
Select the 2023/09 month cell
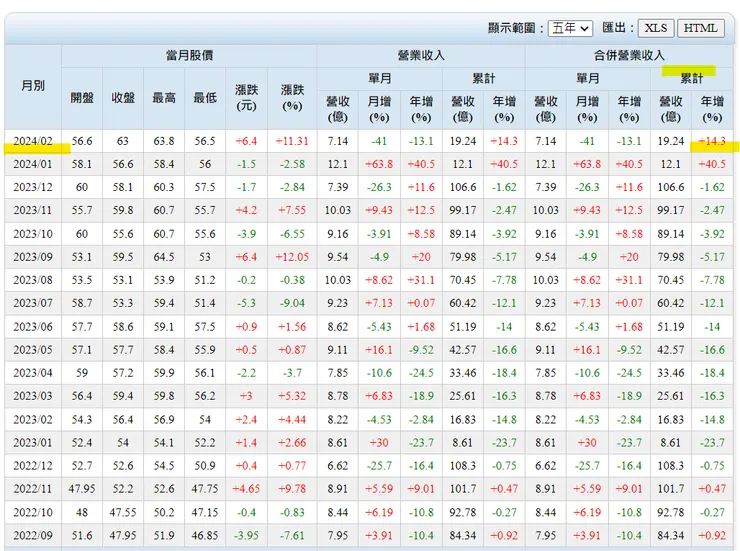(x=33, y=257)
